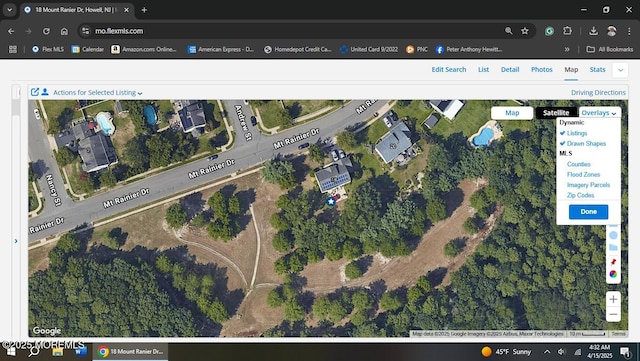Uncheck the Drawn Shapes overlay
The image size is (640, 361).
coord(583,143)
